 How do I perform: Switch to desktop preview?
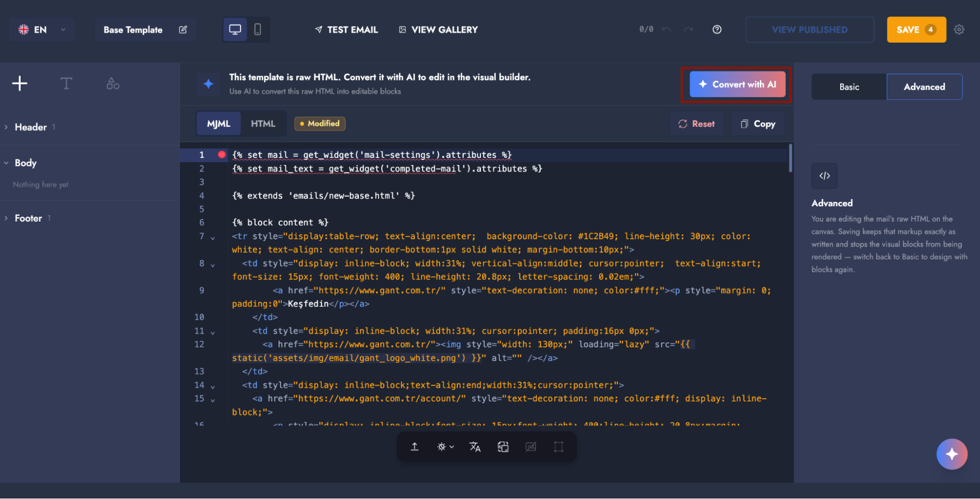(x=235, y=29)
